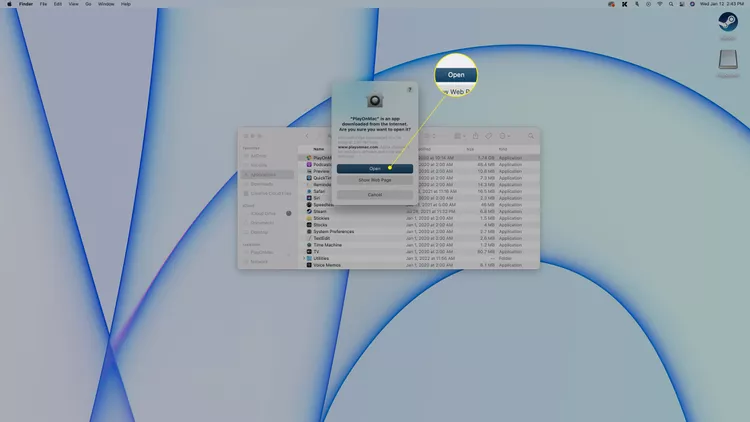Select the TV app icon
This screenshot has width=750, height=422.
[309, 251]
